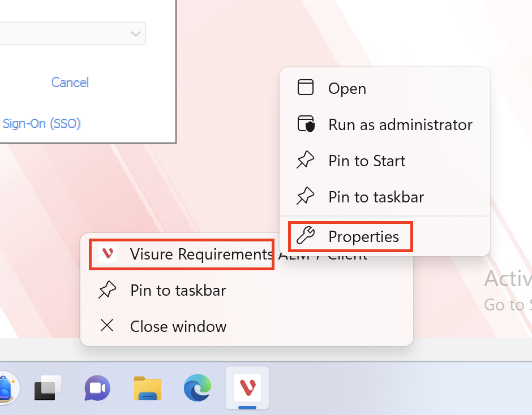Screen dimensions: 532x415
Task: Choose Open in the context menu
Action: [x=385, y=89]
